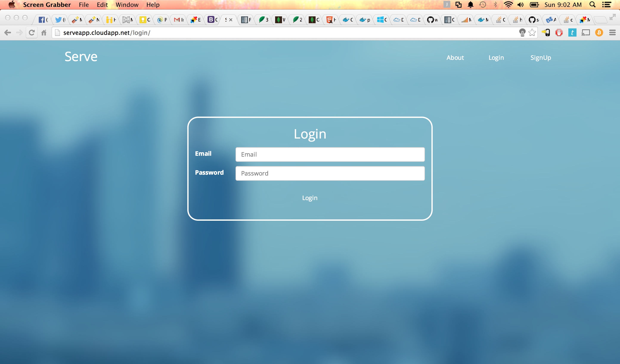Open the Window menu in menu bar
Viewport: 620px width, 364px height.
tap(127, 5)
